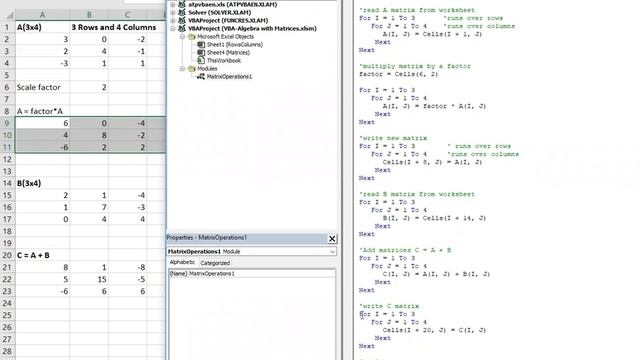Click the ThisWorkbook object icon
640x360 pixels.
(x=201, y=60)
